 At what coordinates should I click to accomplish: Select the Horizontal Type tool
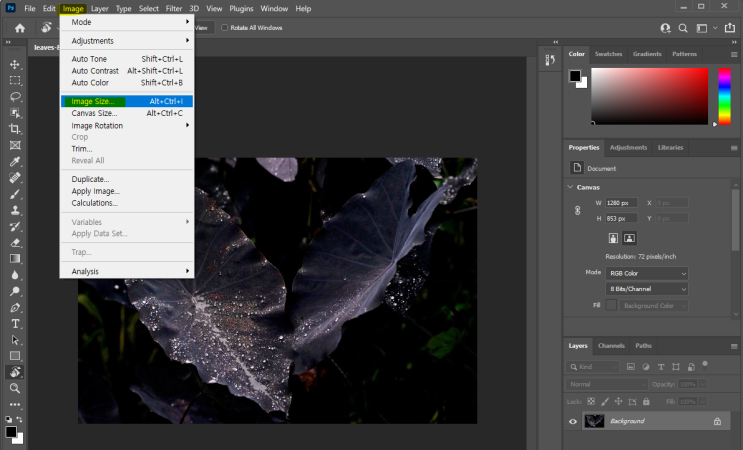15,324
